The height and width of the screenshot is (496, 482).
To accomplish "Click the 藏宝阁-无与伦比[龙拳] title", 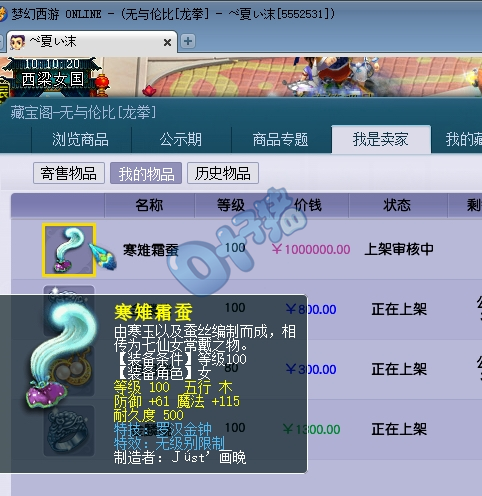I will 83,112.
